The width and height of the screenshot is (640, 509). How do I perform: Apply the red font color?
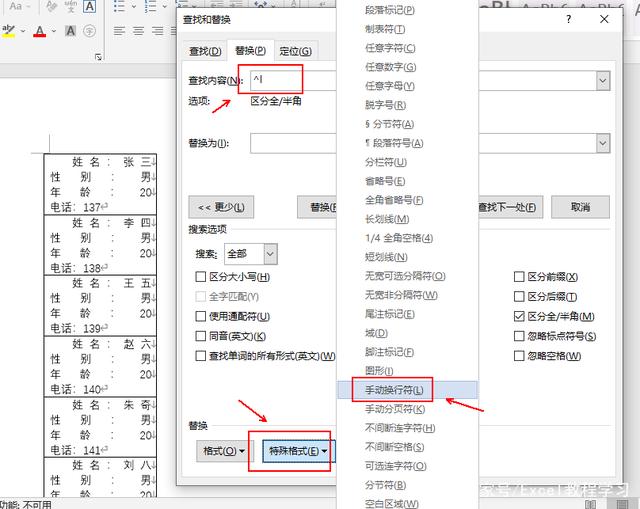click(40, 31)
